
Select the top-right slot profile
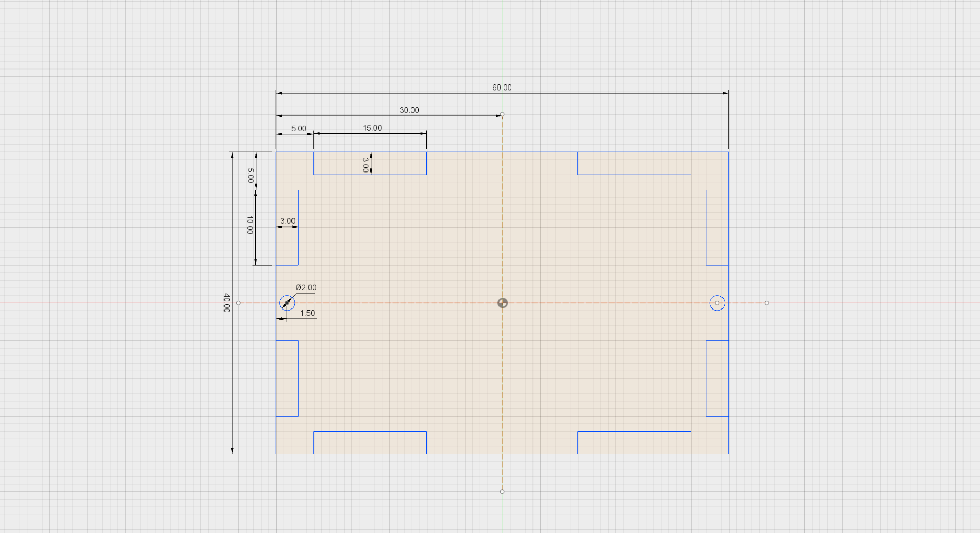[634, 163]
